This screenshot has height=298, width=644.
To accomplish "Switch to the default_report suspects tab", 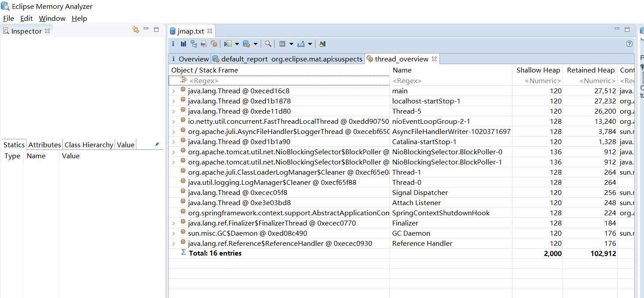I will click(x=287, y=59).
